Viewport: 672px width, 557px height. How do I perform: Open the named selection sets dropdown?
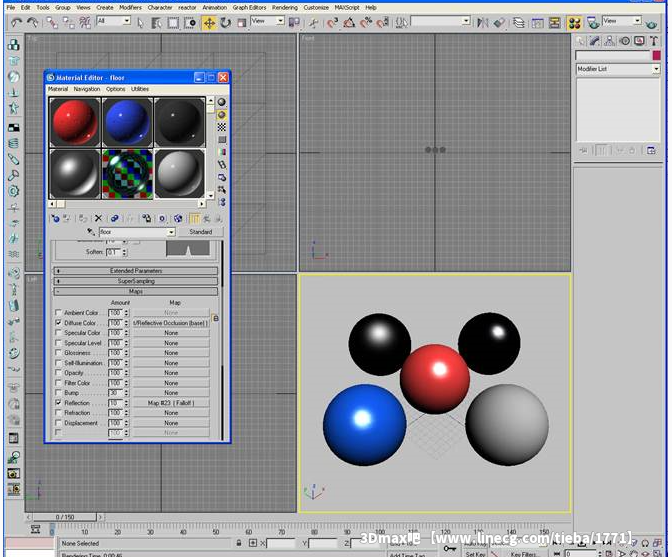coord(466,21)
